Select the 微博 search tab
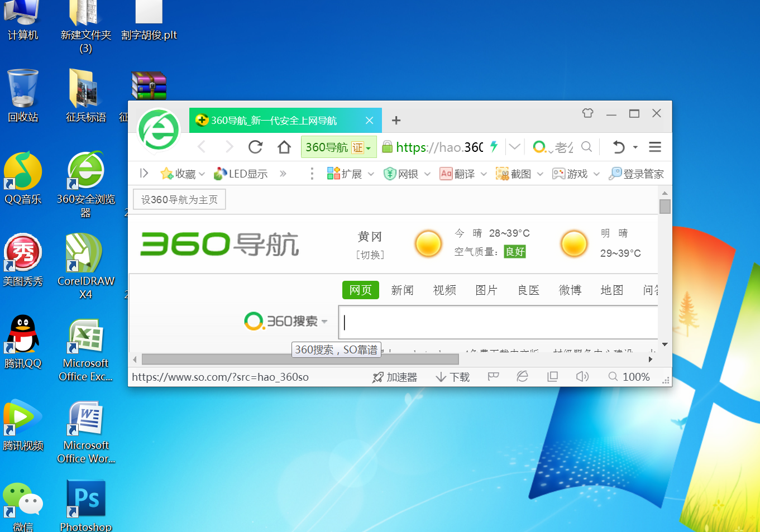The height and width of the screenshot is (532, 760). 570,290
